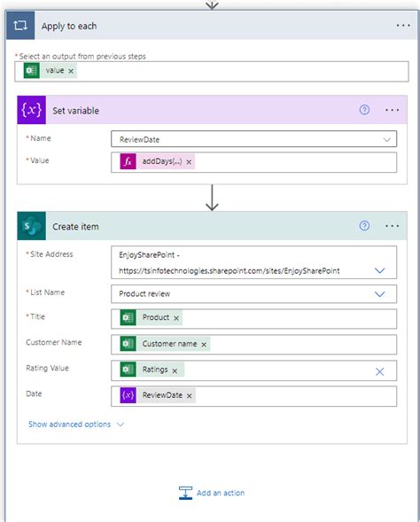Open help for the Set variable action

pos(364,110)
